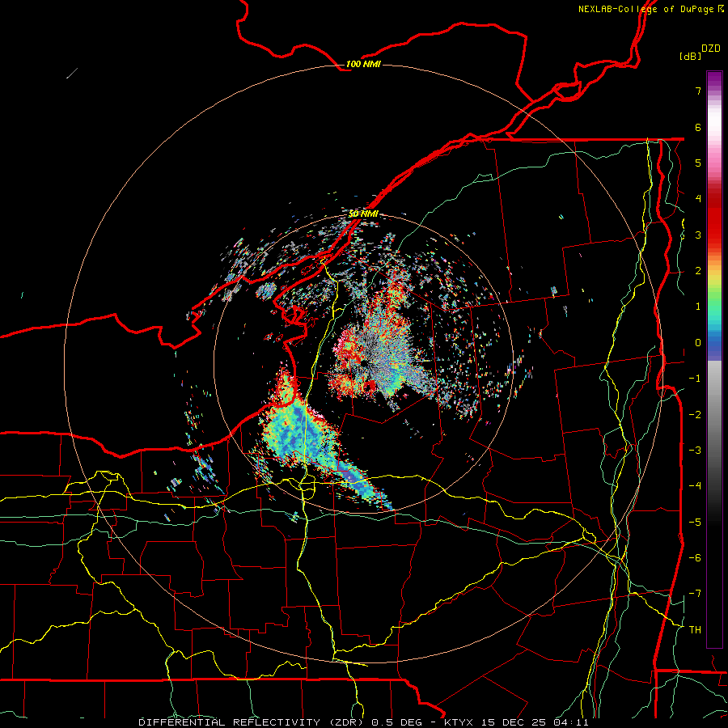Click the DZD legend title
The height and width of the screenshot is (728, 728).
(x=711, y=49)
